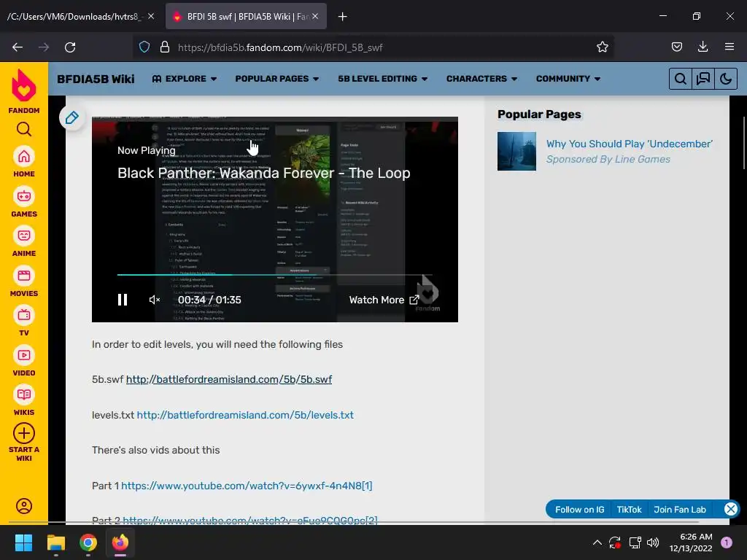This screenshot has height=560, width=747.
Task: Open the Wikis section icon
Action: [24, 394]
